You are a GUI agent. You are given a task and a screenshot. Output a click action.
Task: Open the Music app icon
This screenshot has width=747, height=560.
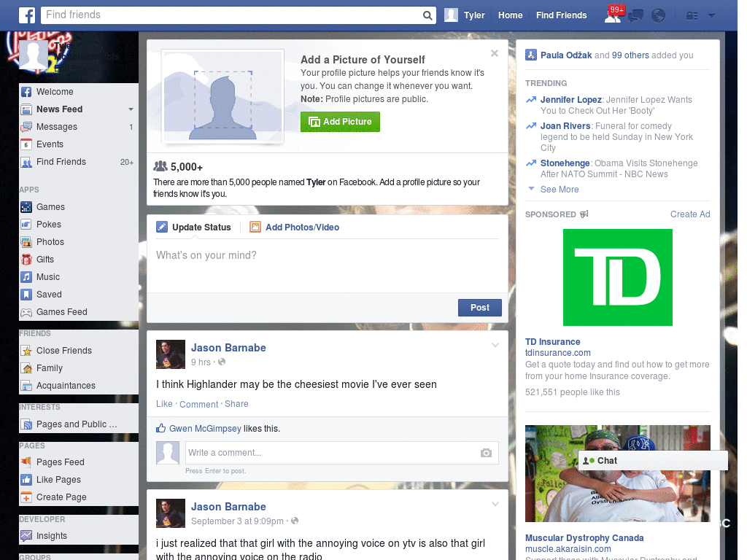pos(26,277)
